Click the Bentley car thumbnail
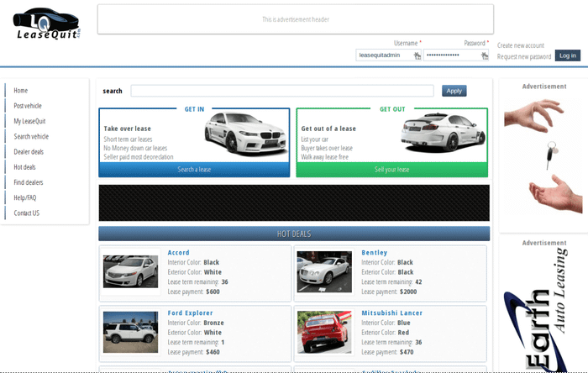588x373 pixels. pyautogui.click(x=324, y=272)
